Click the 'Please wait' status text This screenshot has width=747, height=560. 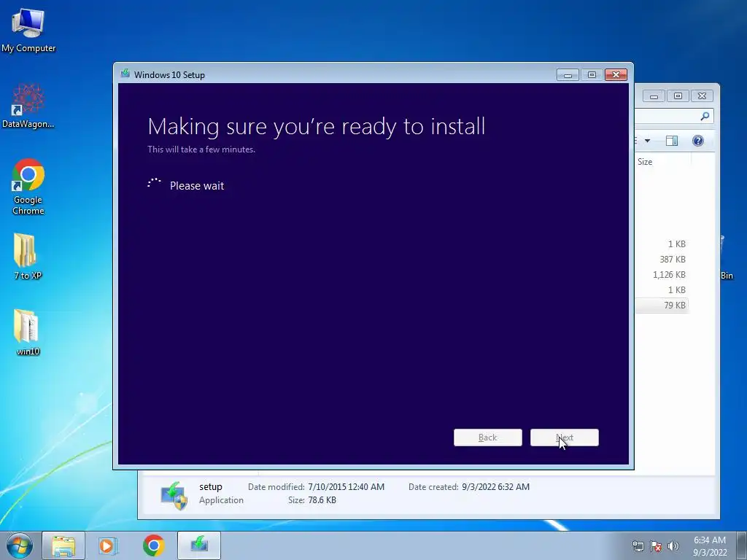(x=197, y=186)
